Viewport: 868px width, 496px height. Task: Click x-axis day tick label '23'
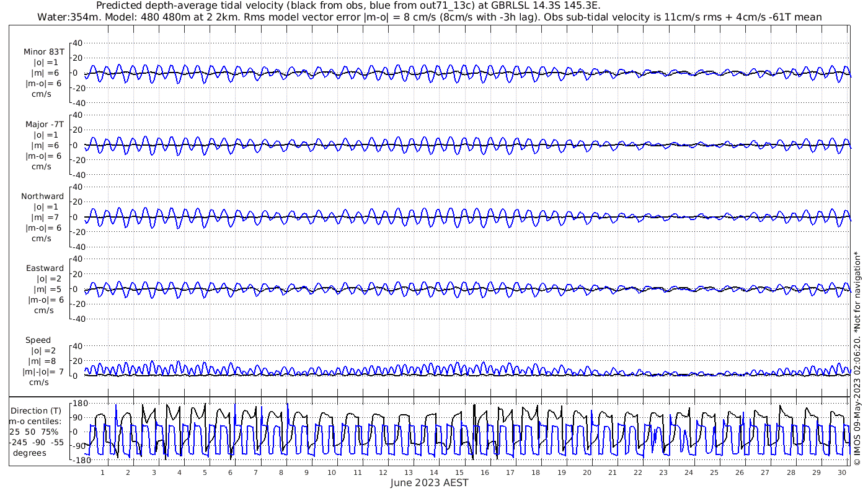(663, 472)
